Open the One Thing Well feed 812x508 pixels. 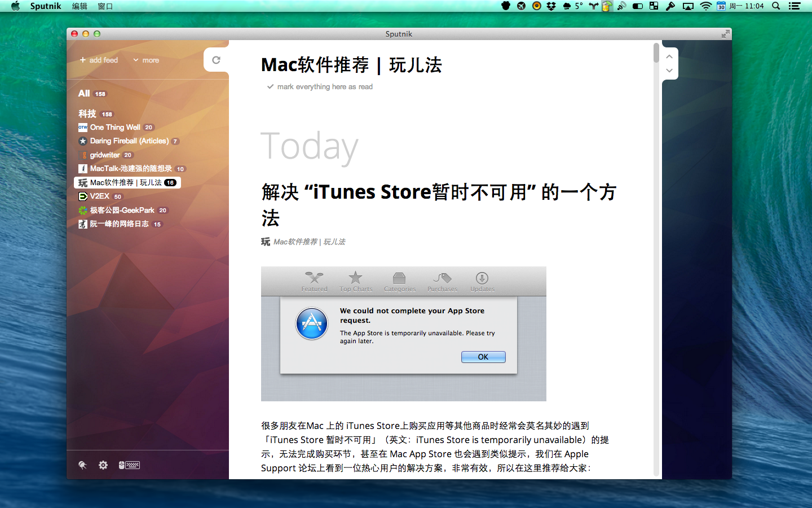[x=116, y=128]
